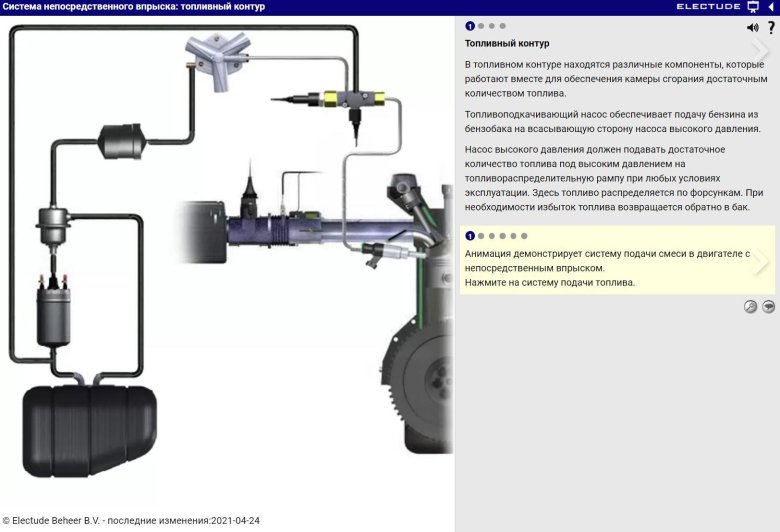
Task: Select second dot in top page indicator
Action: [481, 26]
